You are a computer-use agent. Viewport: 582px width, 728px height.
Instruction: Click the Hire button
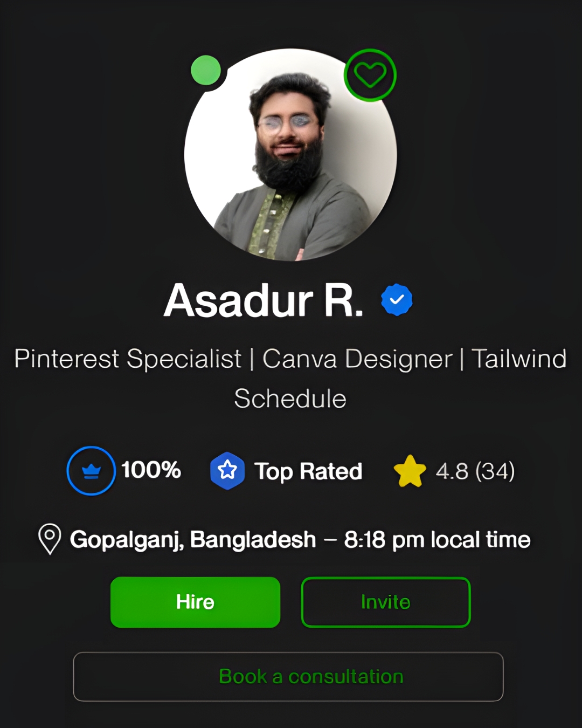(x=195, y=602)
